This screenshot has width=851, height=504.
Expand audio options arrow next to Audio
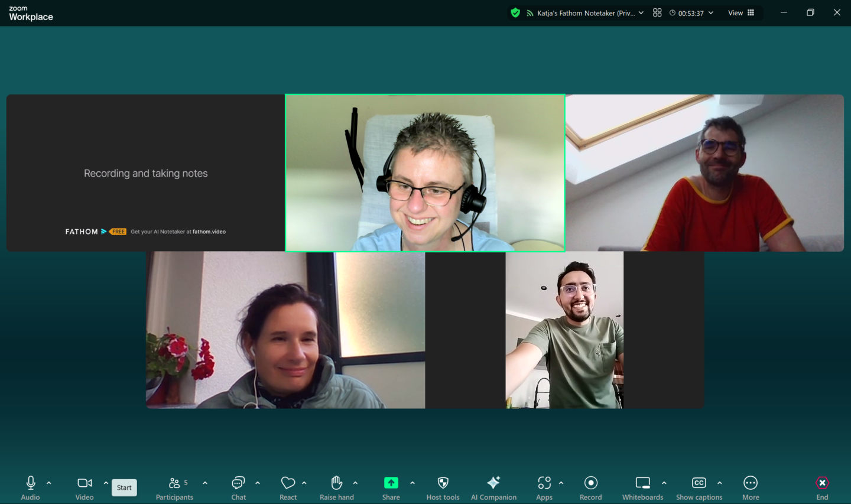[49, 483]
